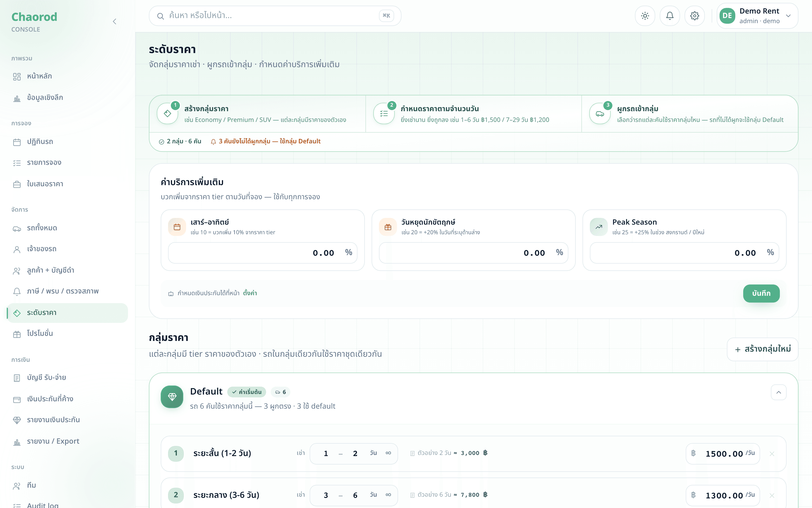Screen dimensions: 812x508
Task: Edit start day 3 of ระยะกลาง tier
Action: point(326,495)
